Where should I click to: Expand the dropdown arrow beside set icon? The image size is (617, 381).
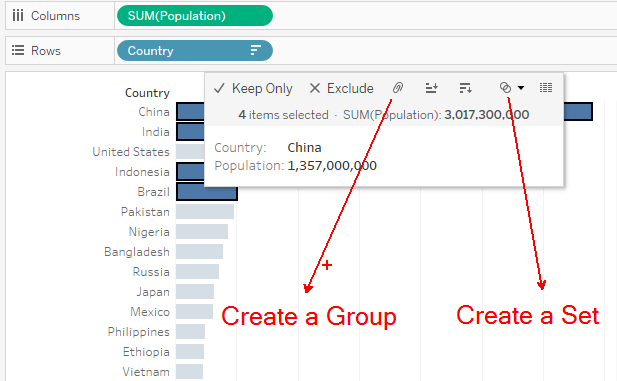tap(521, 88)
